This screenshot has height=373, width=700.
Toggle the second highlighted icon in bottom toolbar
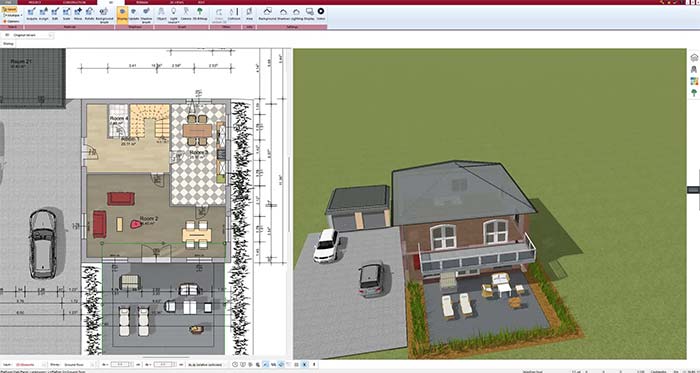(281, 365)
